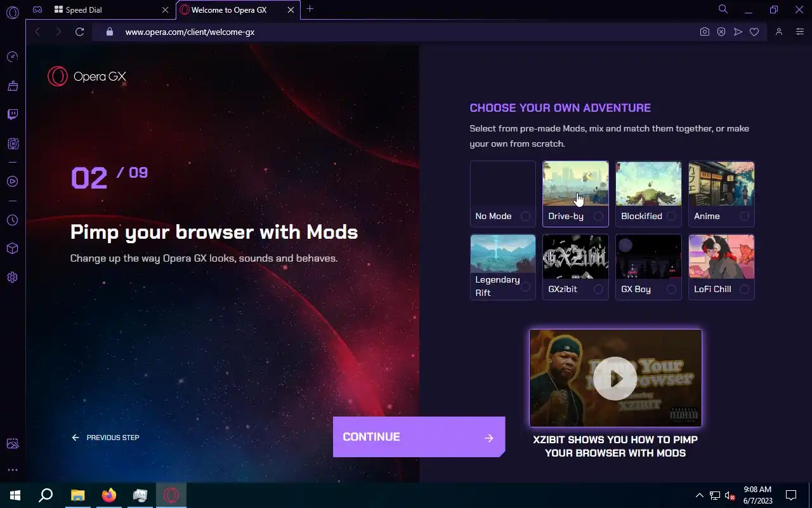The height and width of the screenshot is (508, 812).
Task: Open the profile account icon
Action: coord(779,32)
